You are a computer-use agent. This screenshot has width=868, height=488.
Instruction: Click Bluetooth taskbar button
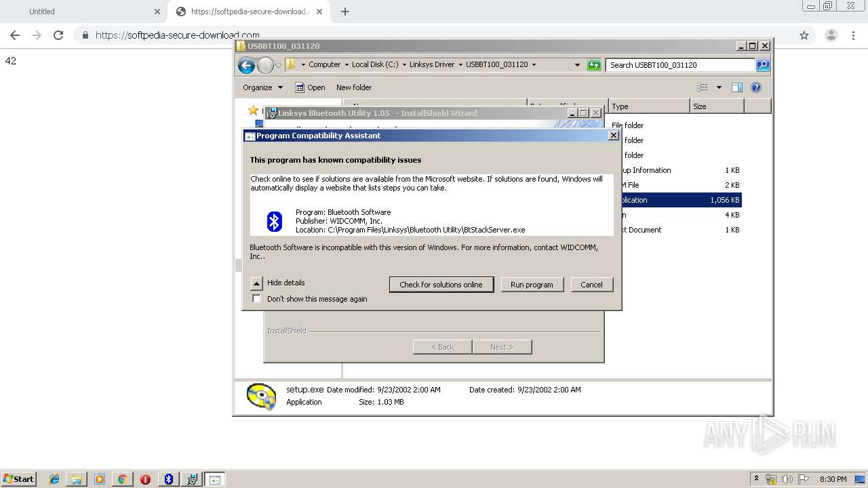pos(169,479)
